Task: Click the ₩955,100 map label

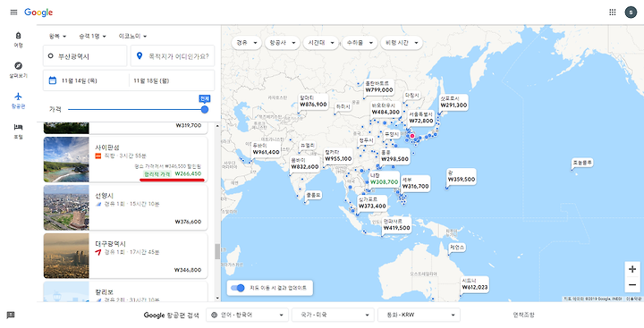Action: point(338,156)
